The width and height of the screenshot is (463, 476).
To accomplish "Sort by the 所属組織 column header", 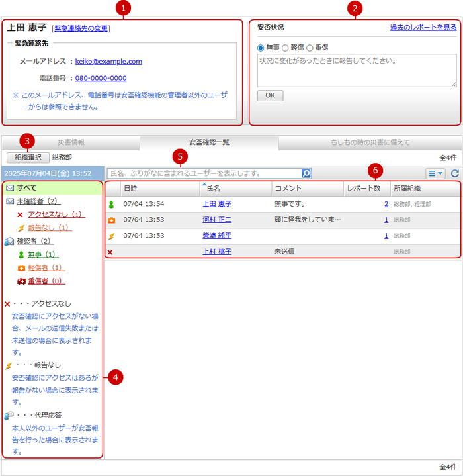I will click(425, 189).
